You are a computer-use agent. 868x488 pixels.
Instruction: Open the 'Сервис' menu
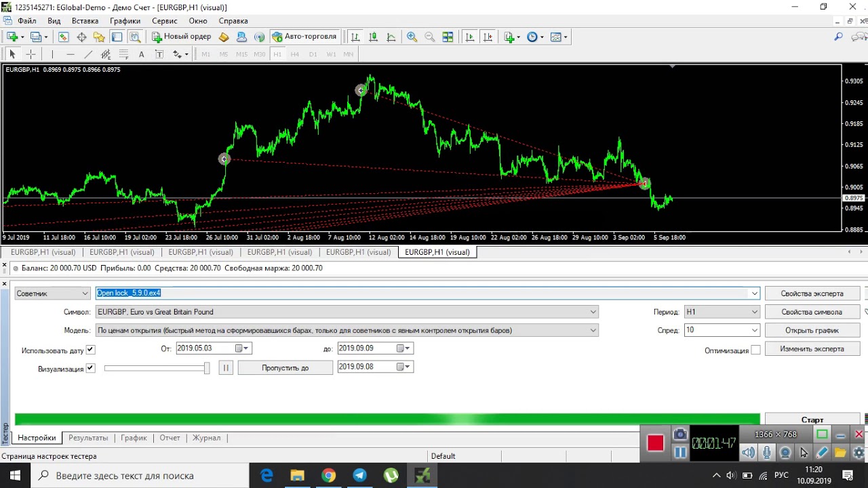click(x=165, y=21)
